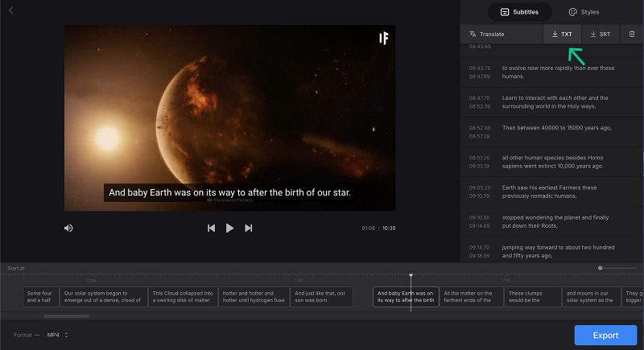Select timeline clip 'These clumps would be the'
The width and height of the screenshot is (644, 350).
(x=533, y=297)
